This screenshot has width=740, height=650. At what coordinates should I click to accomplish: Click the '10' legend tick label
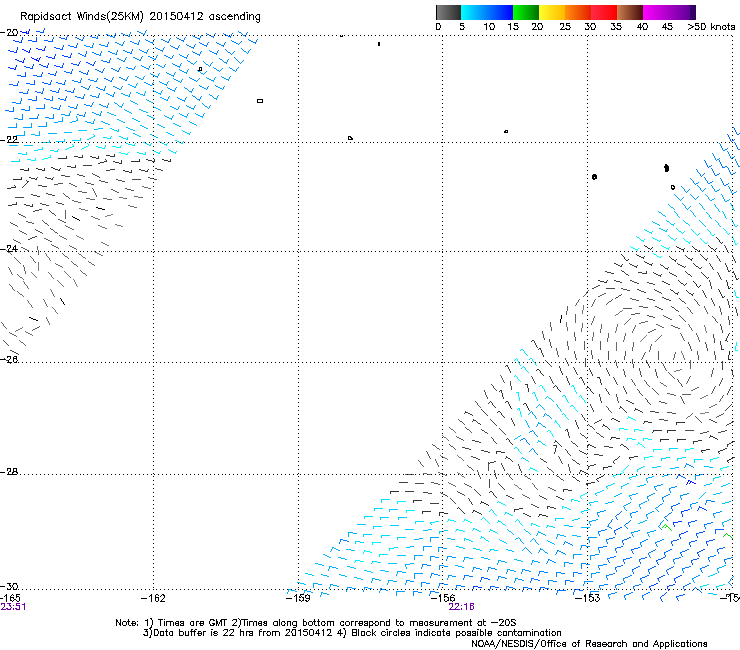click(x=489, y=27)
